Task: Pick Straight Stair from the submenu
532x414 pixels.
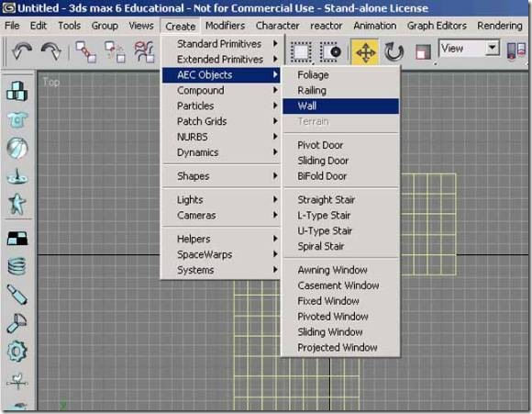Action: (x=341, y=199)
